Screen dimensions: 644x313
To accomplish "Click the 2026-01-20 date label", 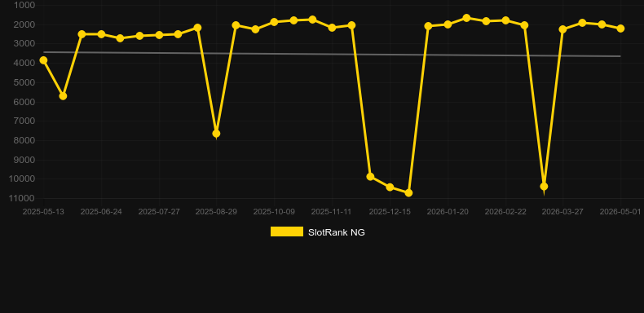I will coord(448,212).
